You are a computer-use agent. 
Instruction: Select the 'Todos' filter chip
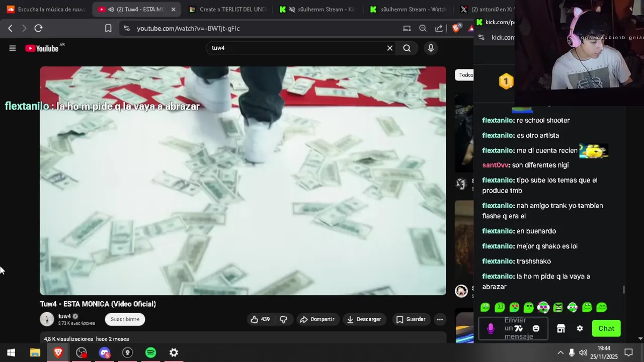(x=465, y=75)
